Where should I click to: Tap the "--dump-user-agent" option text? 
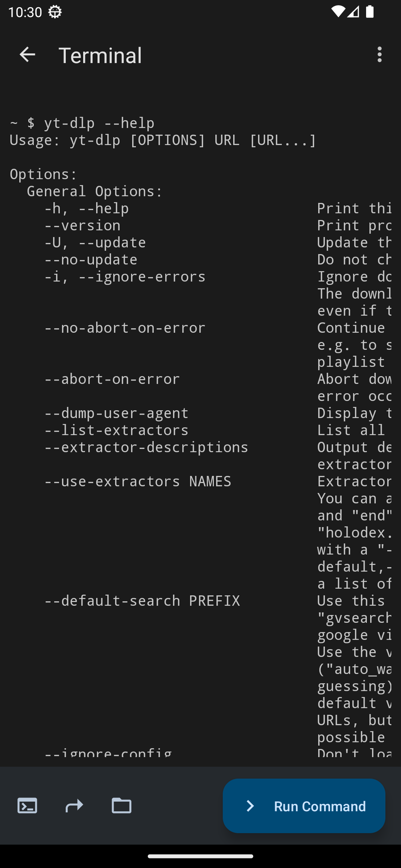click(x=116, y=413)
